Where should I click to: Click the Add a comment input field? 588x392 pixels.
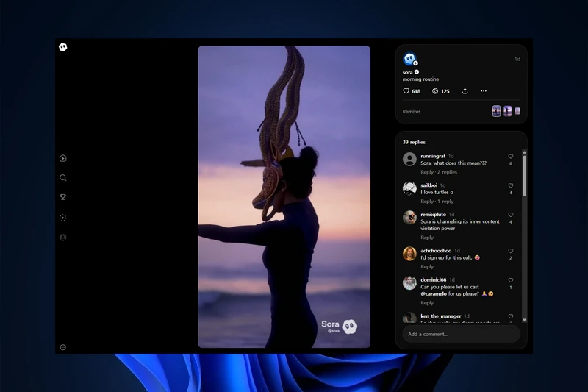(x=461, y=334)
